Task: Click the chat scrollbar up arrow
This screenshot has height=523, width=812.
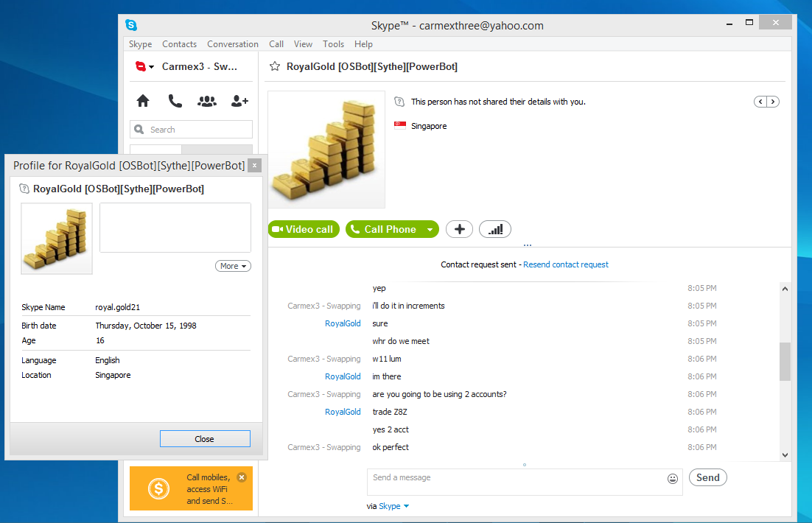Action: (785, 289)
